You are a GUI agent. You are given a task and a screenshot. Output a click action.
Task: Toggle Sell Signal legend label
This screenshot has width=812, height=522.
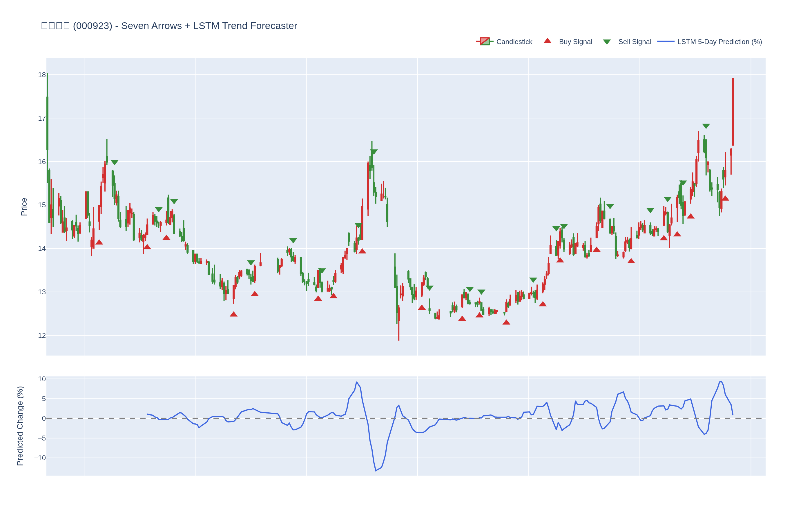point(635,42)
